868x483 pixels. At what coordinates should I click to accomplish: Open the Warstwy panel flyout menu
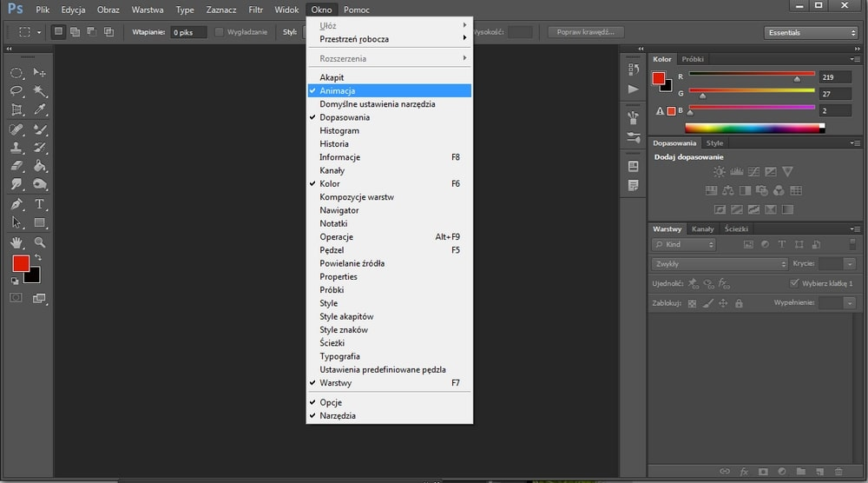click(x=855, y=228)
